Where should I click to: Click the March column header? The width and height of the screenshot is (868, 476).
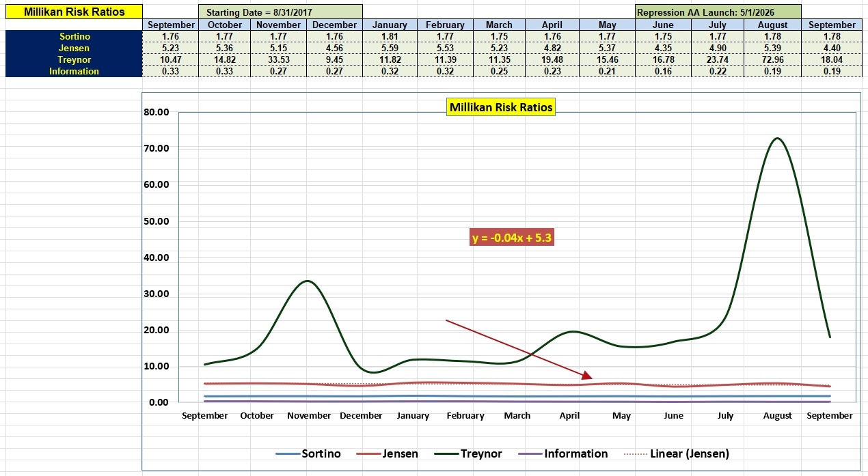pyautogui.click(x=499, y=25)
